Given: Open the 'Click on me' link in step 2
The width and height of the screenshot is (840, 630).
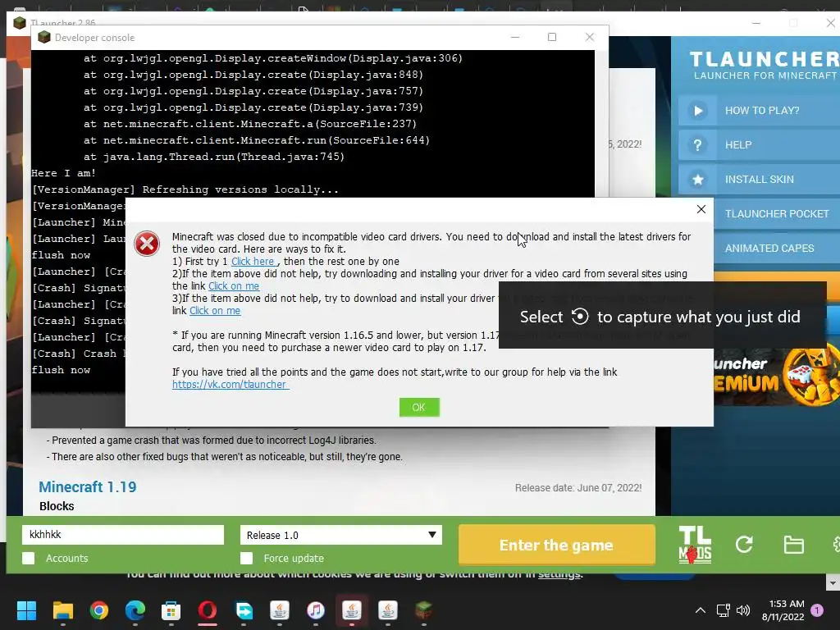Looking at the screenshot, I should click(234, 286).
